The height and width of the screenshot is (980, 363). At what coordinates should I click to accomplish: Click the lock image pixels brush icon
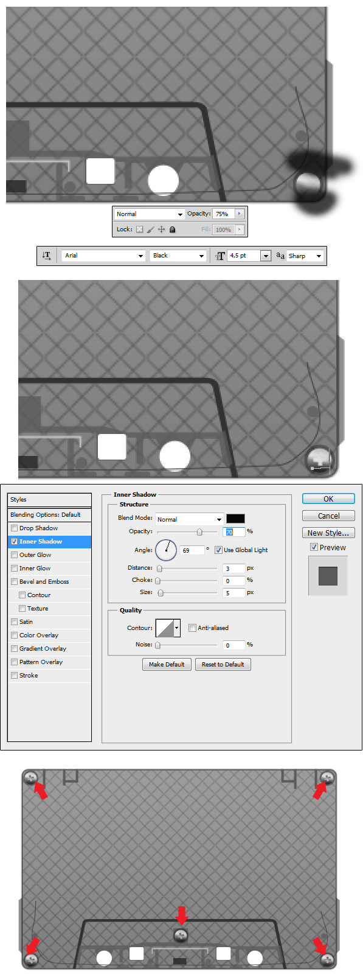(x=150, y=229)
